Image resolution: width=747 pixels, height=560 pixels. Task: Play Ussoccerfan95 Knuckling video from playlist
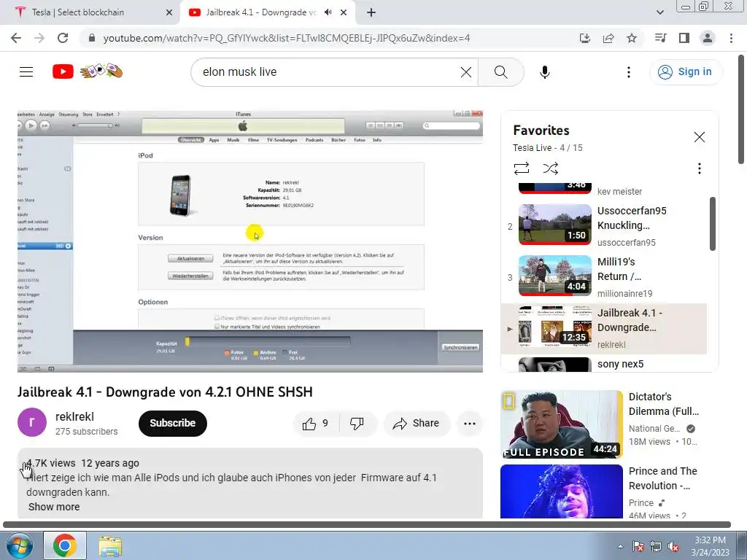604,226
